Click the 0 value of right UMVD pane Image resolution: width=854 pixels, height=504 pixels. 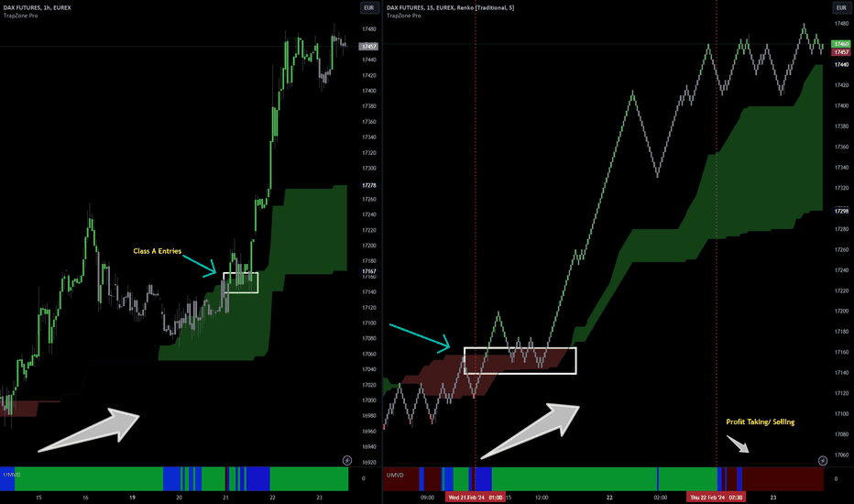(x=836, y=478)
